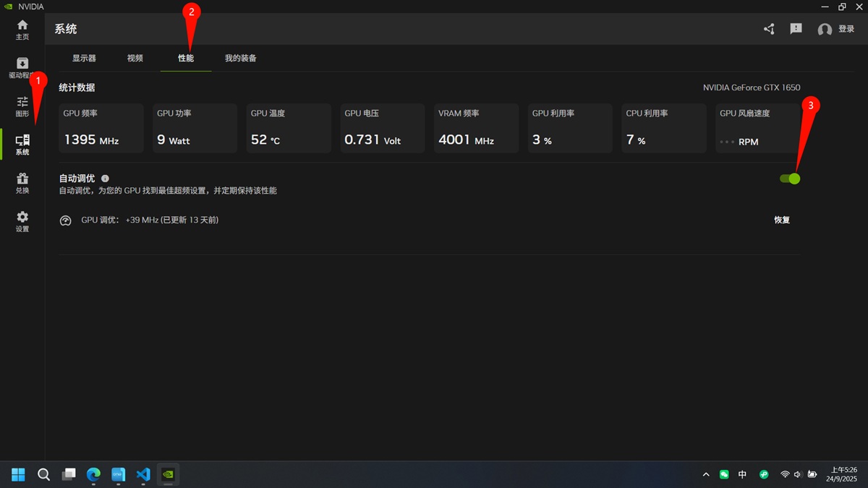Screen dimensions: 868x488
Task: Open the feedback notification icon
Action: (796, 29)
